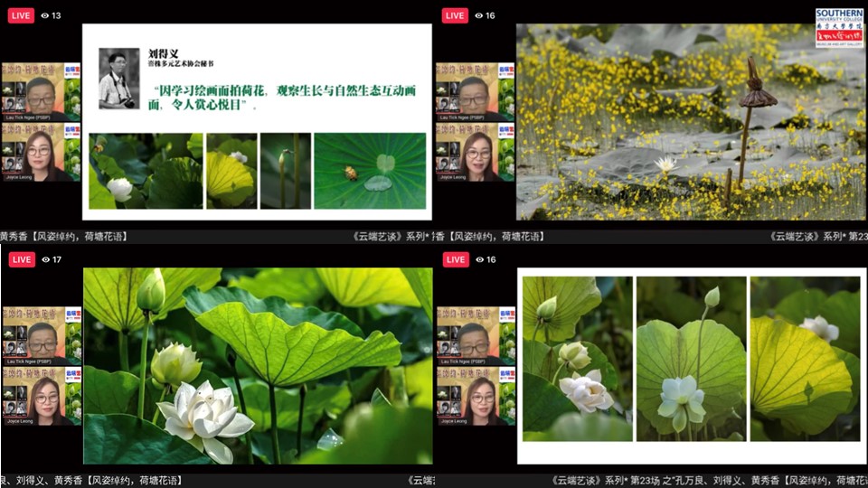The height and width of the screenshot is (488, 868).
Task: Open right backlit leaf photo of three-lotus slide
Action: point(805,359)
